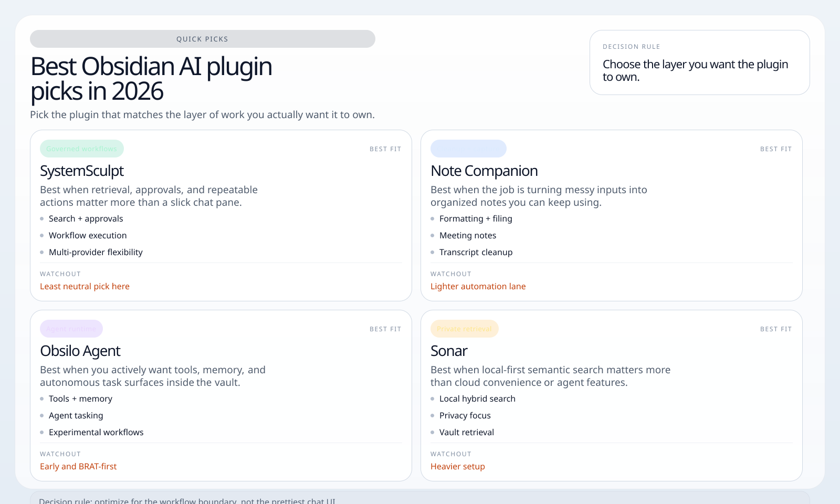
Task: Click the 'Governed workflows' badge on SystemSculpt
Action: click(81, 149)
